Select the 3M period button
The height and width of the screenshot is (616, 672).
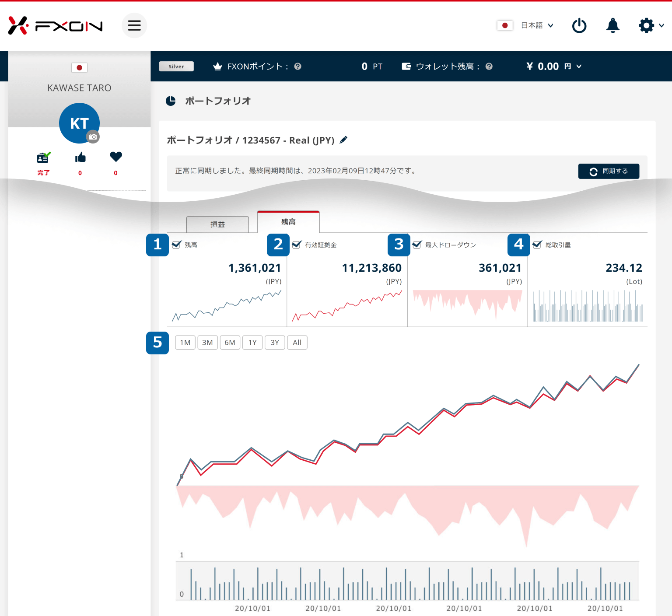point(207,343)
